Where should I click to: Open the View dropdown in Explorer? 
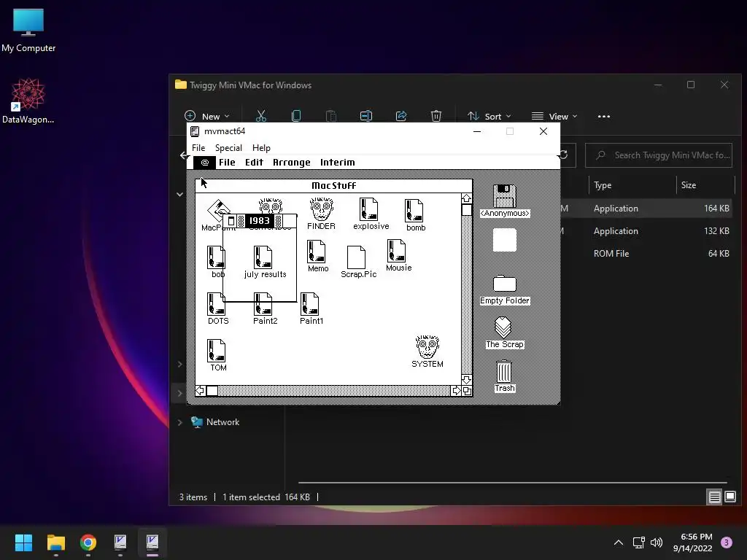[x=554, y=116]
